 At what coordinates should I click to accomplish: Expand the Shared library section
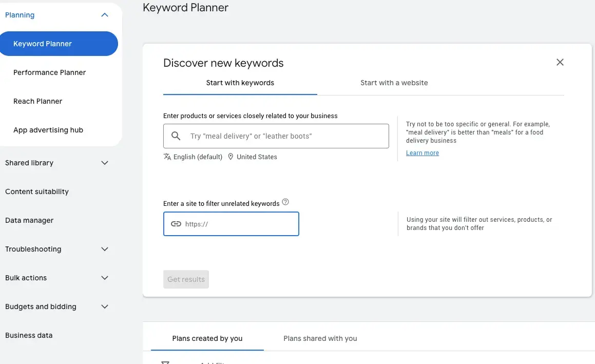105,163
